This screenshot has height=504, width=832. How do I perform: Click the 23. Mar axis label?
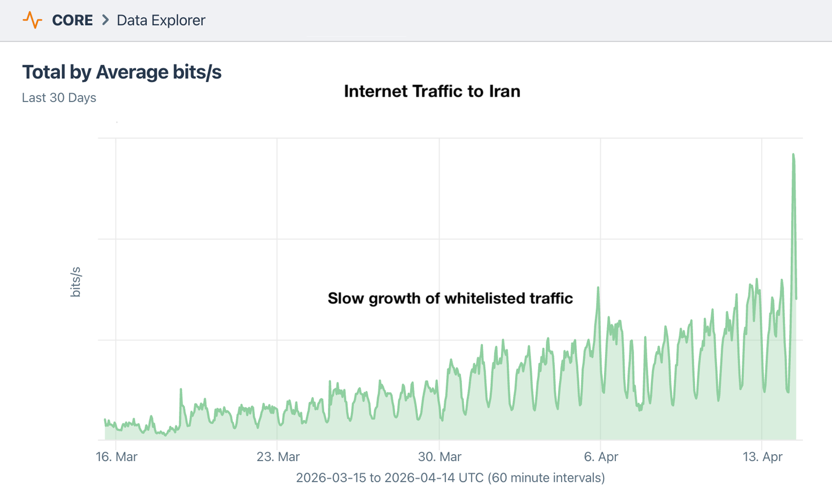pos(279,457)
